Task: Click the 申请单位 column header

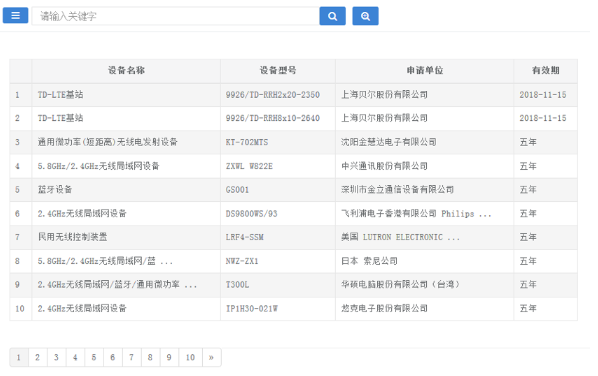Action: point(424,71)
